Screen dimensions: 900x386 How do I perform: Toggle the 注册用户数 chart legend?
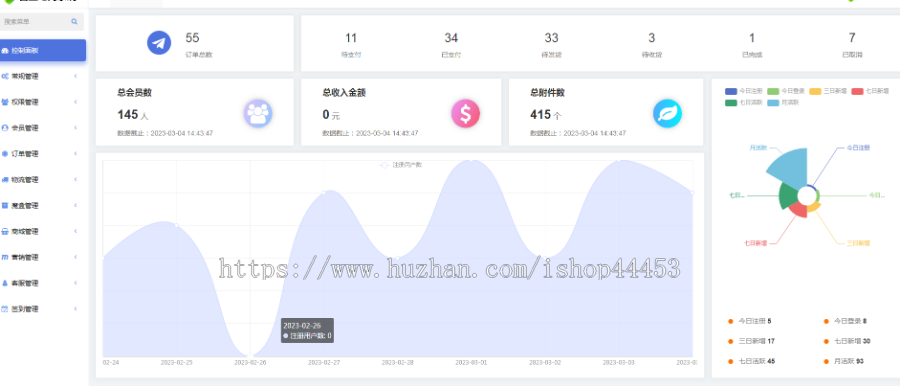(402, 165)
